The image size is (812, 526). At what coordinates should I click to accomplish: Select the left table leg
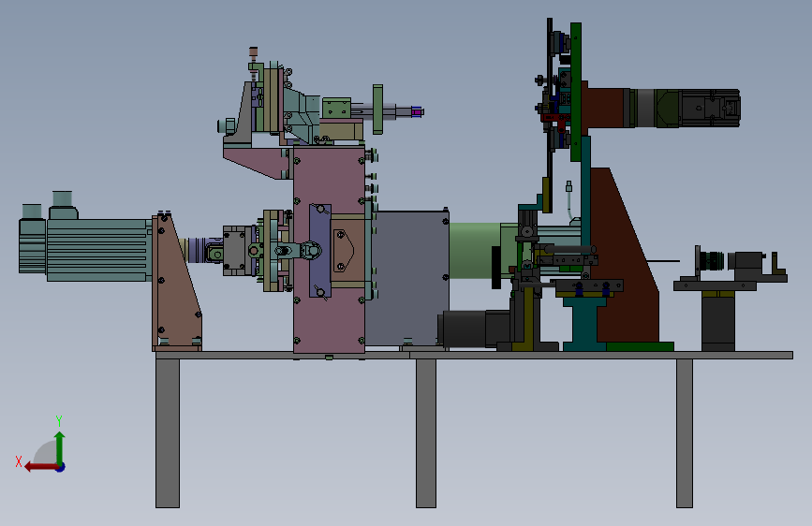click(x=168, y=432)
